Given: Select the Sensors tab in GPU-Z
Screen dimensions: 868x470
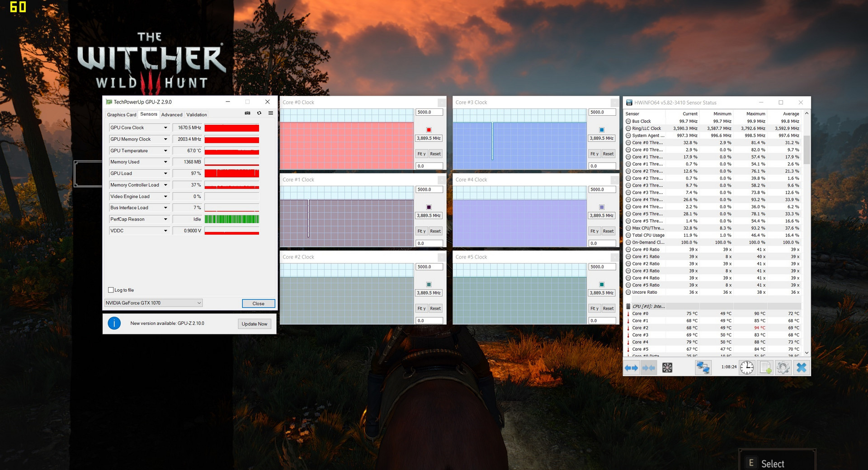Looking at the screenshot, I should [149, 114].
